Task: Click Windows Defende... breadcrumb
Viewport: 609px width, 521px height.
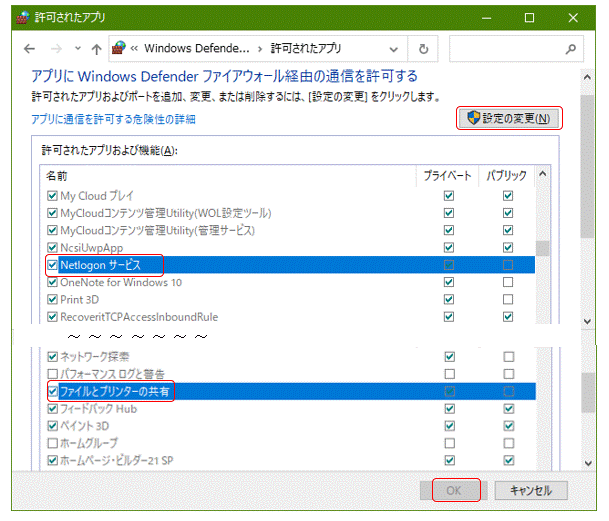Action: click(197, 49)
